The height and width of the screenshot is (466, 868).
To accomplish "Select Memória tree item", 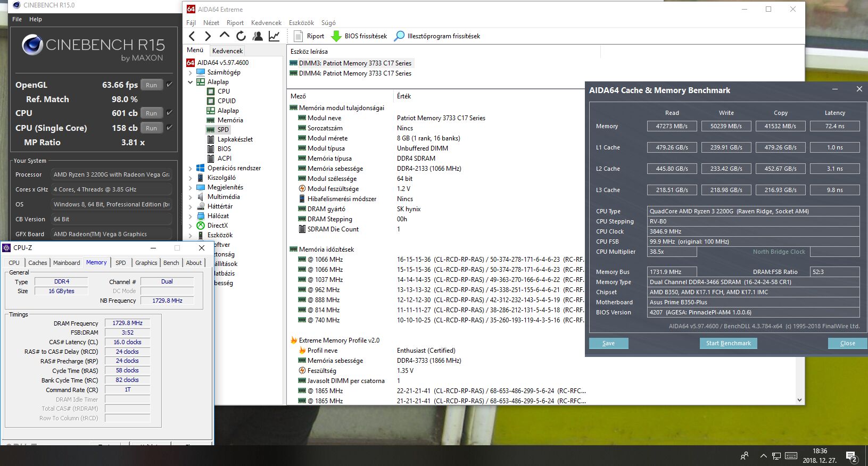I will point(230,120).
